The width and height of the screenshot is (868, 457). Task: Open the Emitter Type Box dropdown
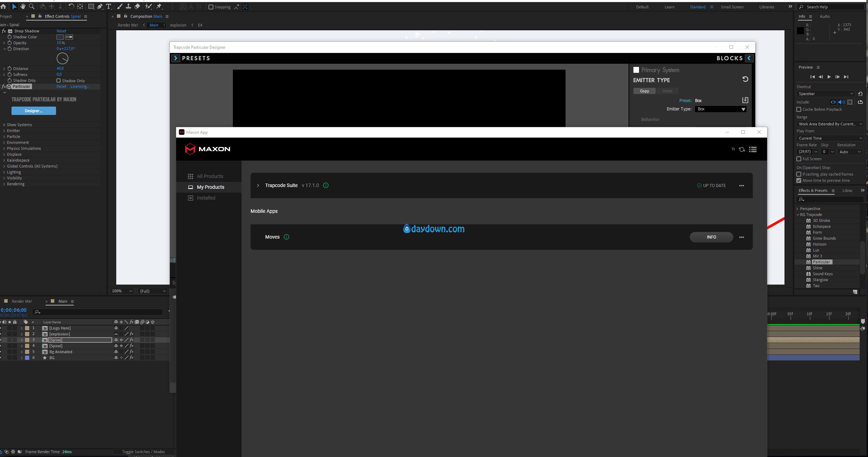point(720,109)
